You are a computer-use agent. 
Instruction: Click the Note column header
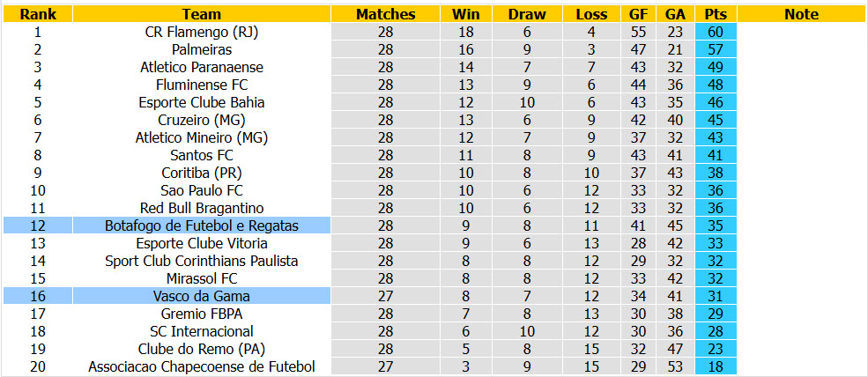coord(801,14)
